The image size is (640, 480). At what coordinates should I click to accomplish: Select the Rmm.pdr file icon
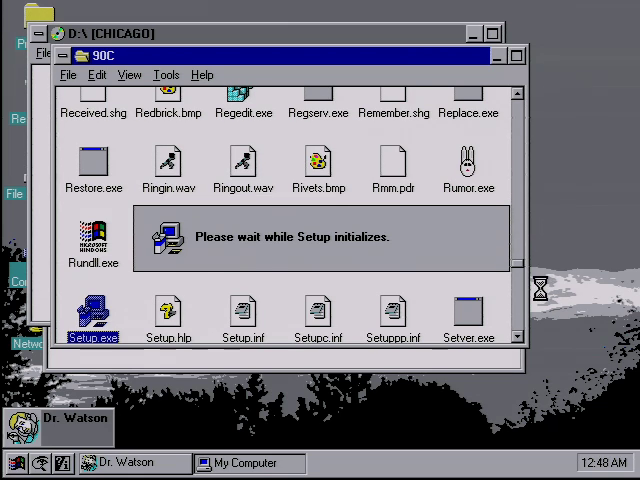pos(393,161)
